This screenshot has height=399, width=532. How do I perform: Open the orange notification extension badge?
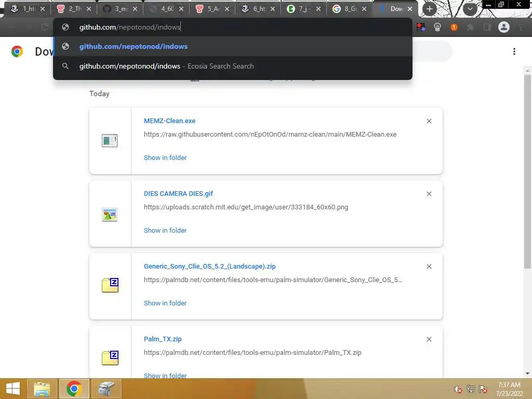click(454, 27)
